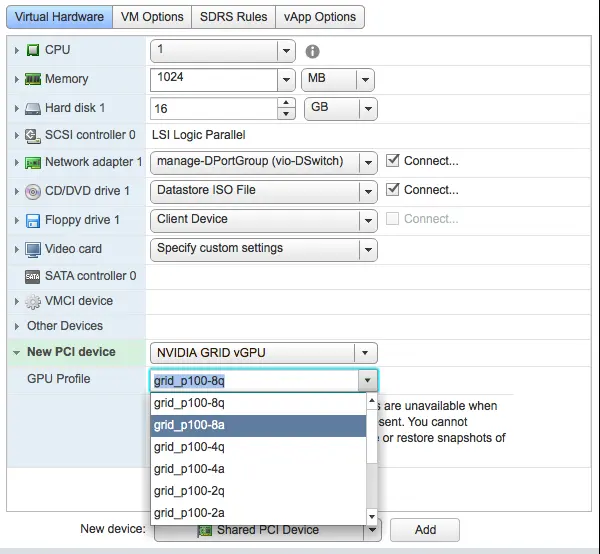Expand the CD/DVD drive 1 row
Image resolution: width=600 pixels, height=554 pixels.
click(16, 191)
